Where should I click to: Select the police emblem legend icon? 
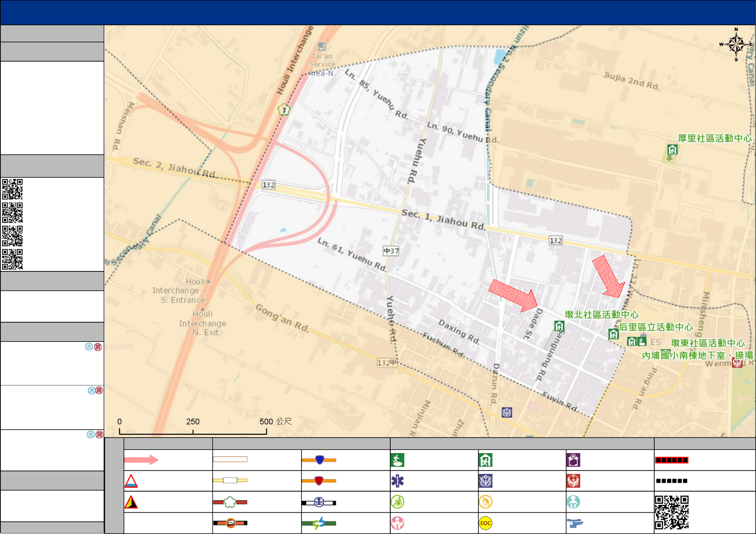pos(485,481)
